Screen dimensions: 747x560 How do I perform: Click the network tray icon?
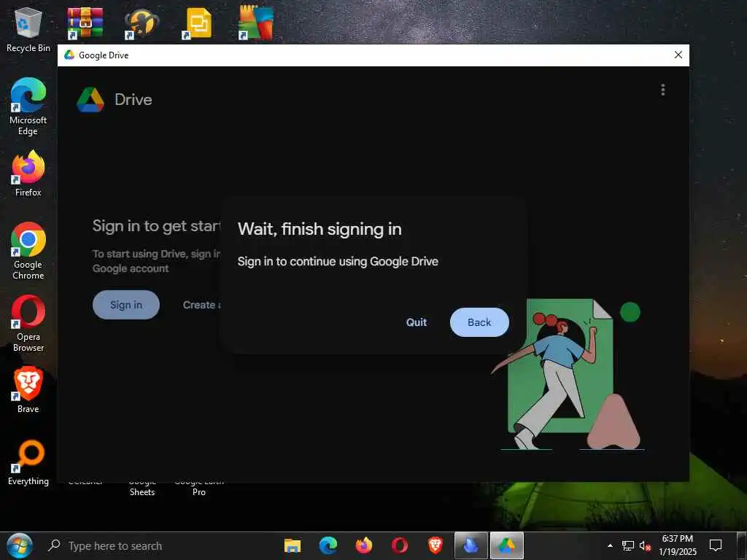click(x=628, y=545)
